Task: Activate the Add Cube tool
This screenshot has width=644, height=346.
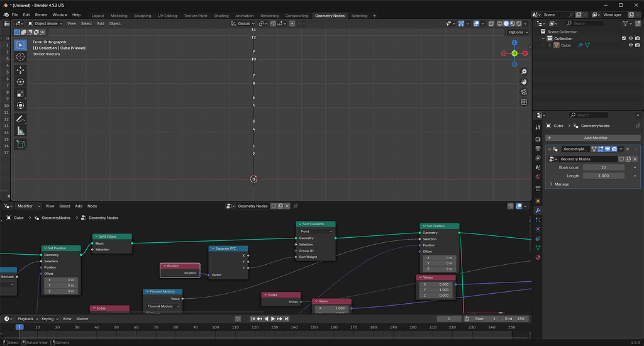Action: tap(20, 144)
